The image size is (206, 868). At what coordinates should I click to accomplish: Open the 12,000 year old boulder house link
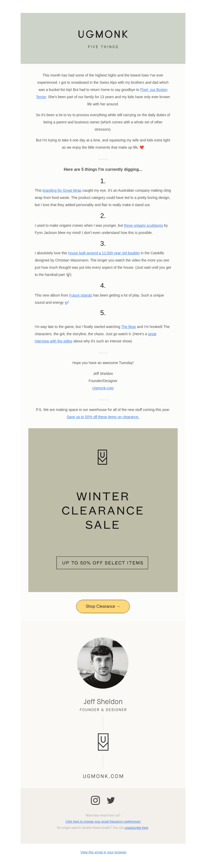[104, 253]
